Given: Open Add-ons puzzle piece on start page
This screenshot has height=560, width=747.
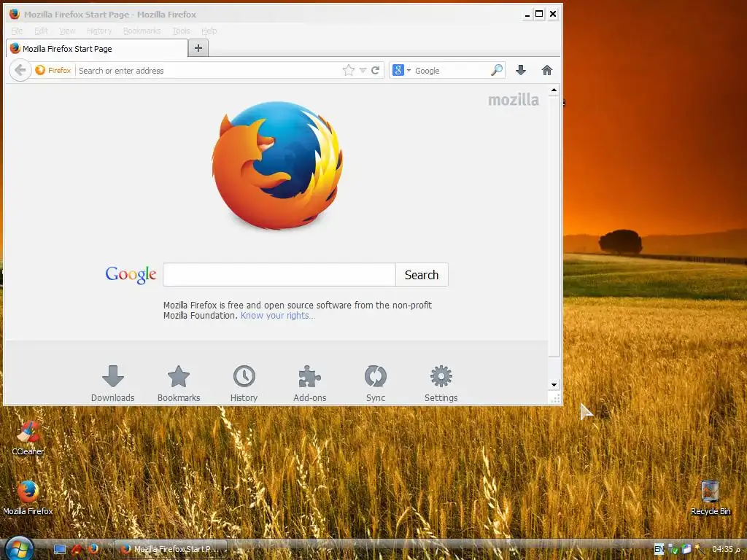Looking at the screenshot, I should [309, 384].
